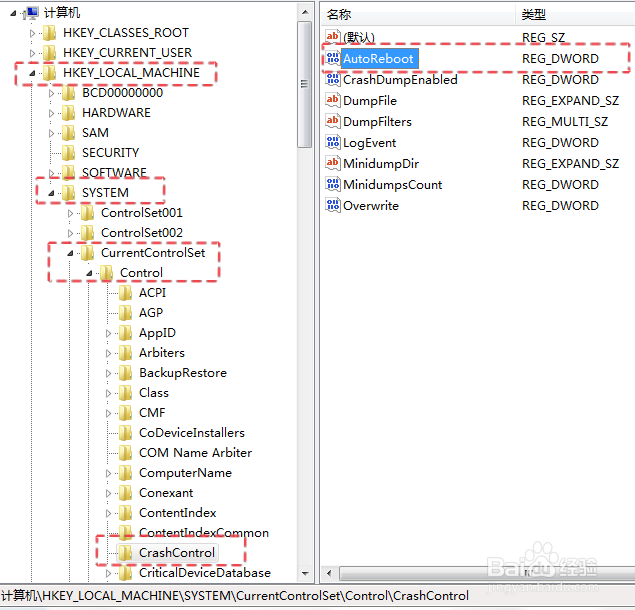Click the tree pane vertical scrollbar thumb

click(305, 85)
